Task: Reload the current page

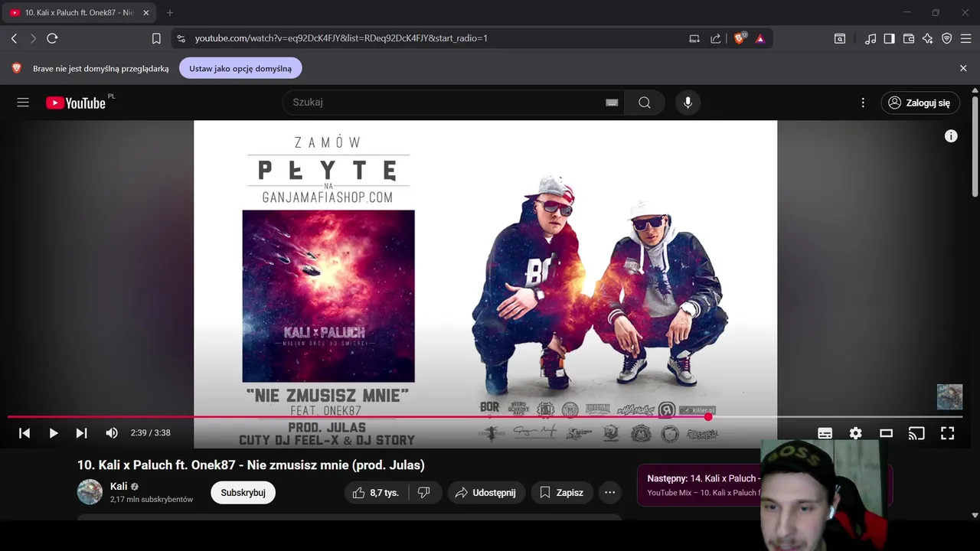Action: tap(52, 38)
